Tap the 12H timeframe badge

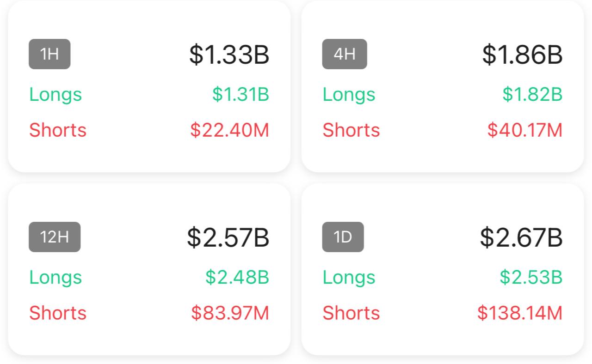(55, 237)
